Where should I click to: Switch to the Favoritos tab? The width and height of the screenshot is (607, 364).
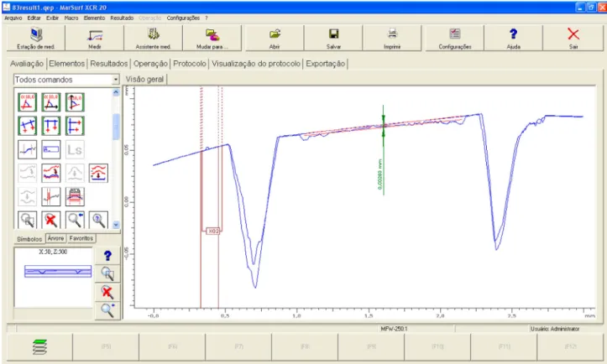[81, 238]
